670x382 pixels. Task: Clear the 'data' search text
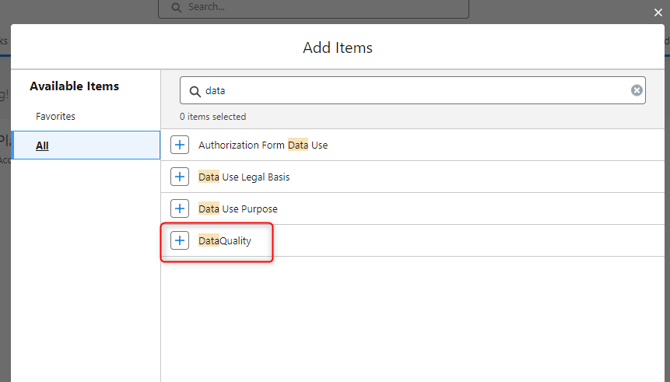(x=636, y=90)
